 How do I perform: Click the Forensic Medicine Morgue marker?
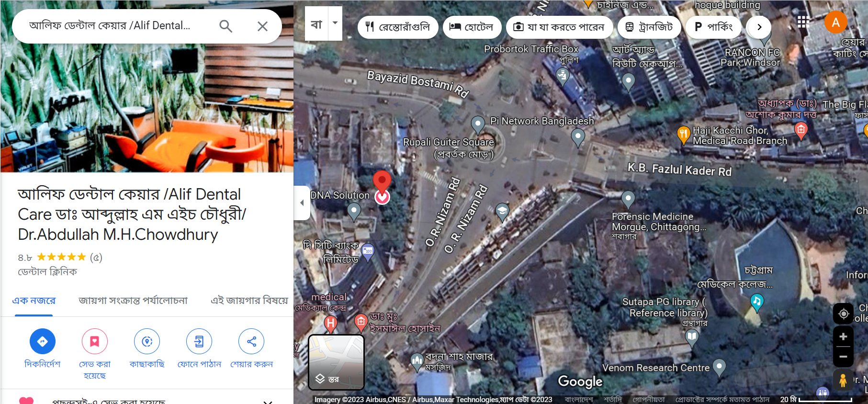point(628,199)
